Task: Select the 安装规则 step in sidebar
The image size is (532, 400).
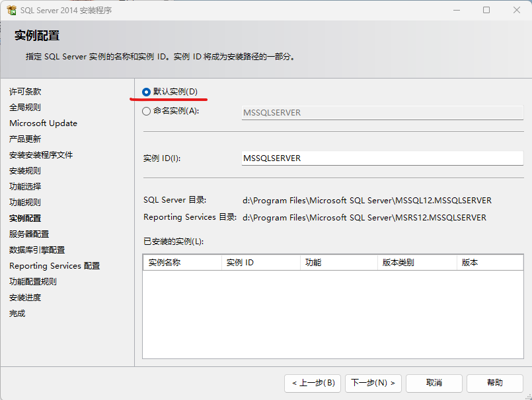Action: [x=25, y=171]
